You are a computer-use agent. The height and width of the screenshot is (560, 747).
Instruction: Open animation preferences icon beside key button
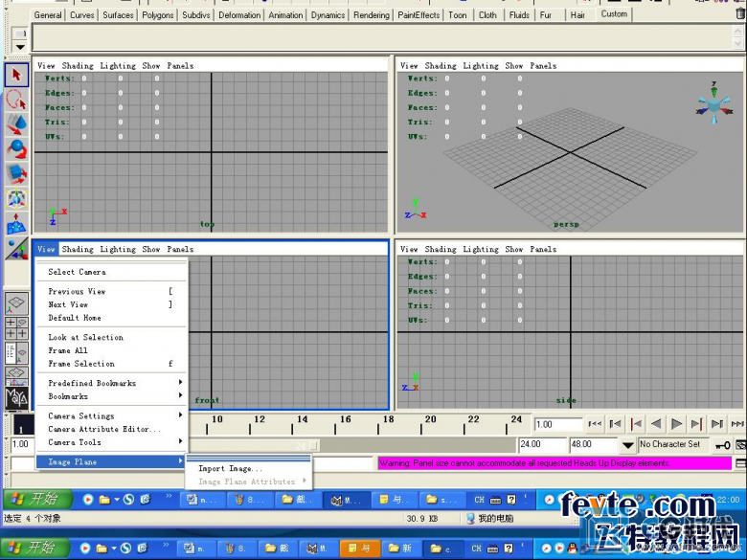click(x=741, y=445)
